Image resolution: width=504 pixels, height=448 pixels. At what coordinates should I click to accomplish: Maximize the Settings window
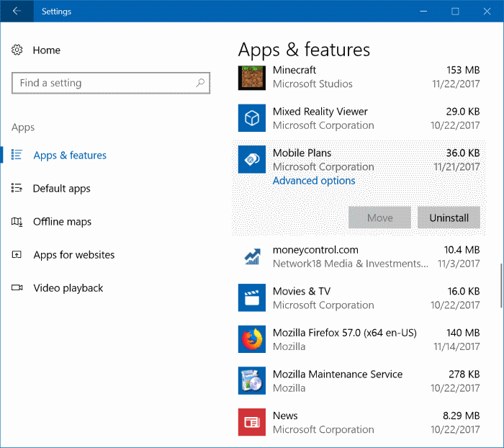455,12
